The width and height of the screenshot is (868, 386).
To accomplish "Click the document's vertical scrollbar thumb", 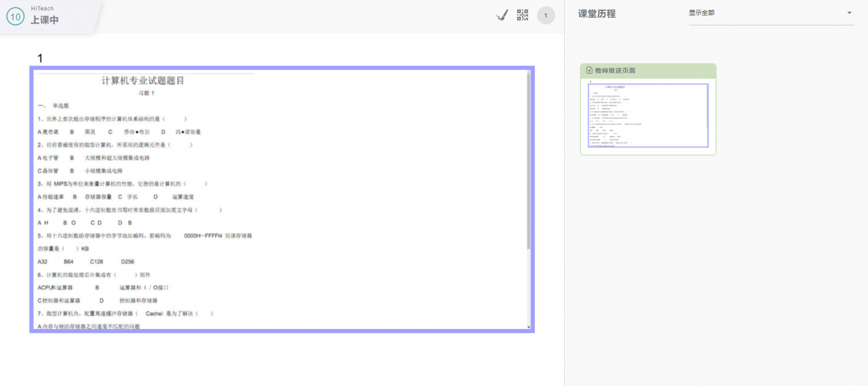I will pos(528,163).
